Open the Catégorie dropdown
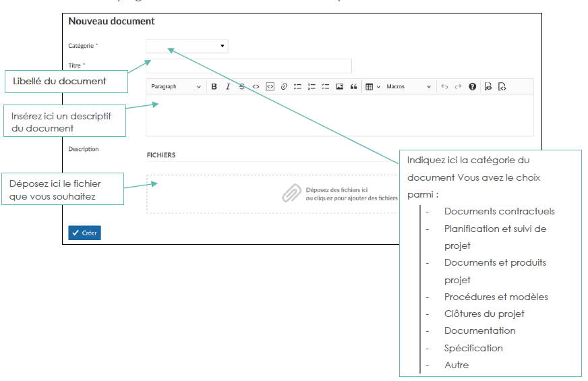This screenshot has width=588, height=381. 187,46
